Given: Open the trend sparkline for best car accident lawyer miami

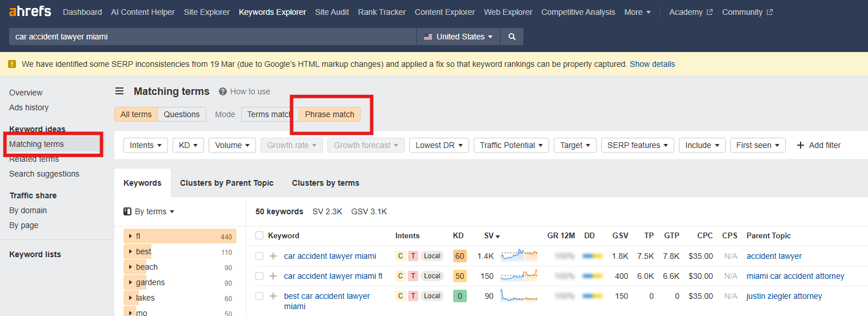Looking at the screenshot, I should pyautogui.click(x=519, y=295).
